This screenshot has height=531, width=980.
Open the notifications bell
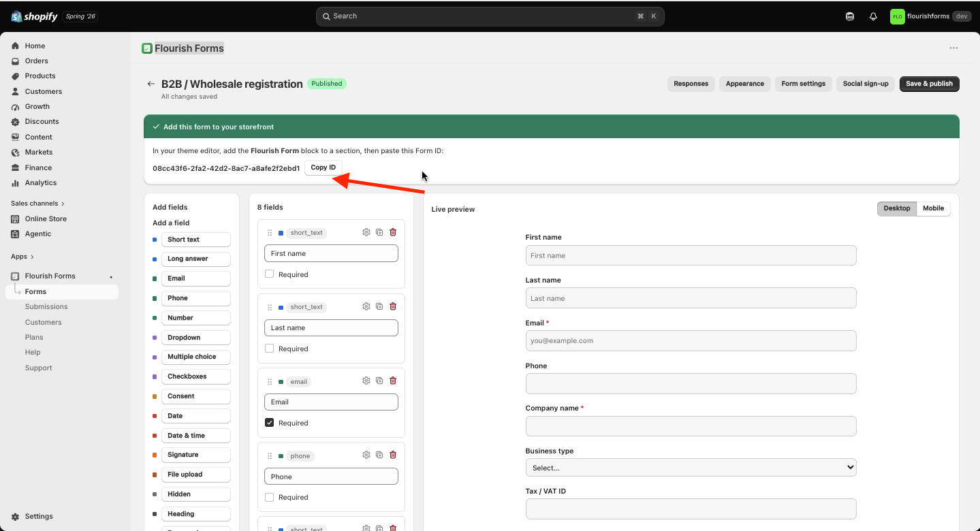point(873,16)
